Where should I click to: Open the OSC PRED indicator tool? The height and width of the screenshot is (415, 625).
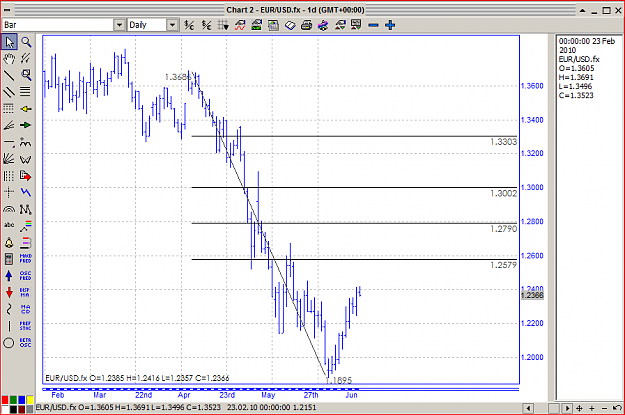pyautogui.click(x=26, y=275)
